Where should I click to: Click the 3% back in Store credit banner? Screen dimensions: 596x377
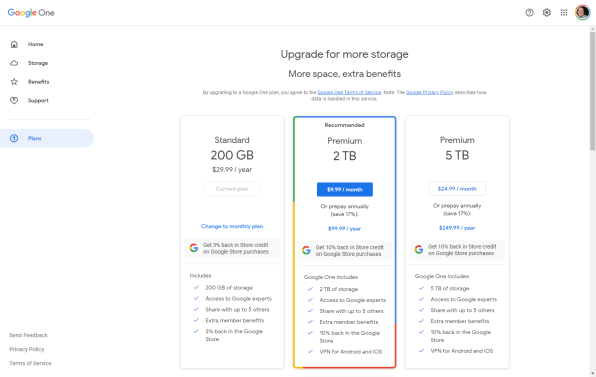(x=232, y=248)
